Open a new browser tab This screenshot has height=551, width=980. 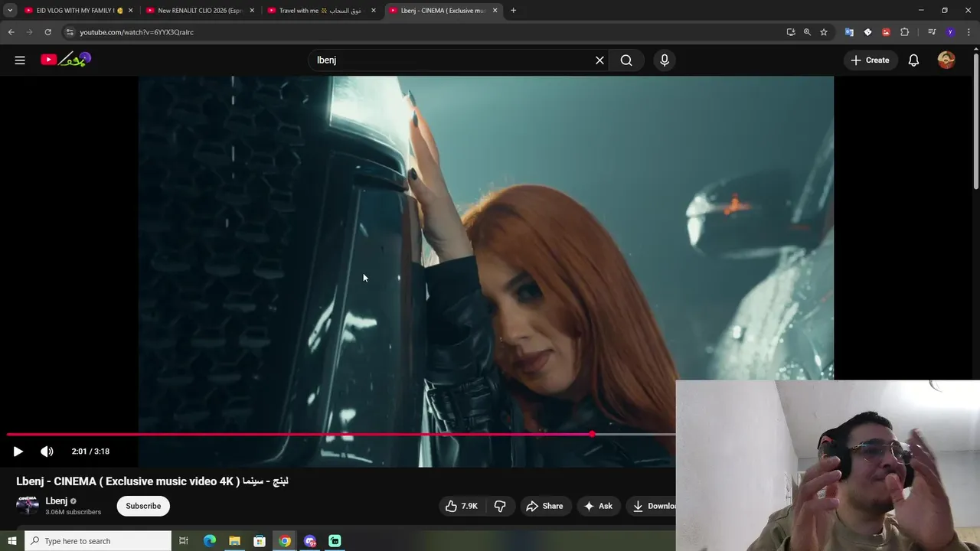(x=513, y=11)
